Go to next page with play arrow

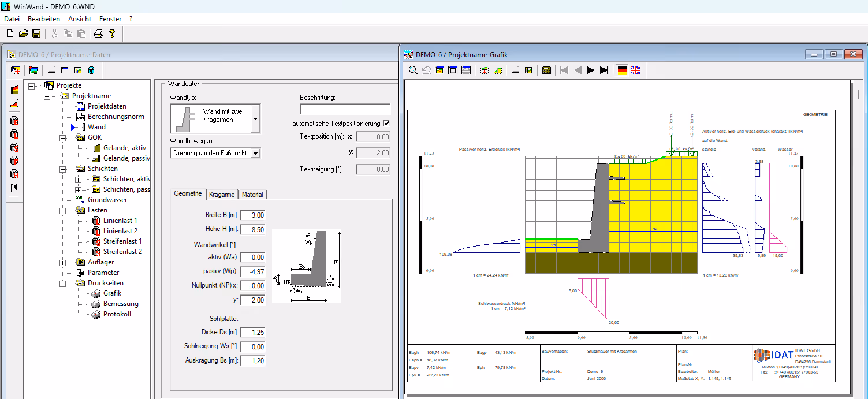(590, 70)
